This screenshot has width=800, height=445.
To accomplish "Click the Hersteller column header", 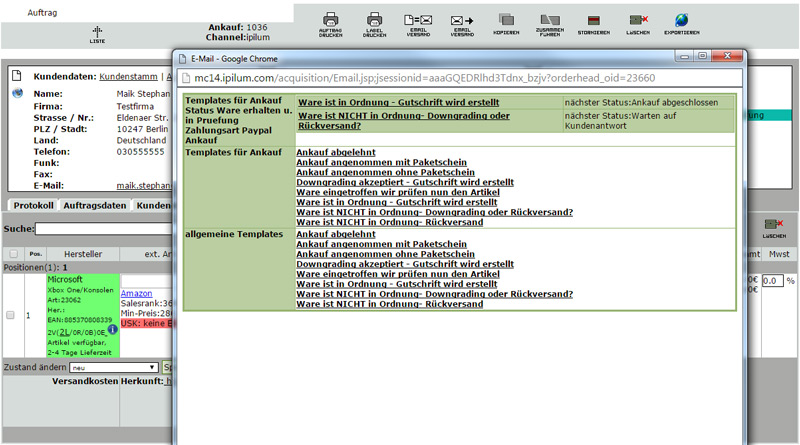I will click(83, 254).
